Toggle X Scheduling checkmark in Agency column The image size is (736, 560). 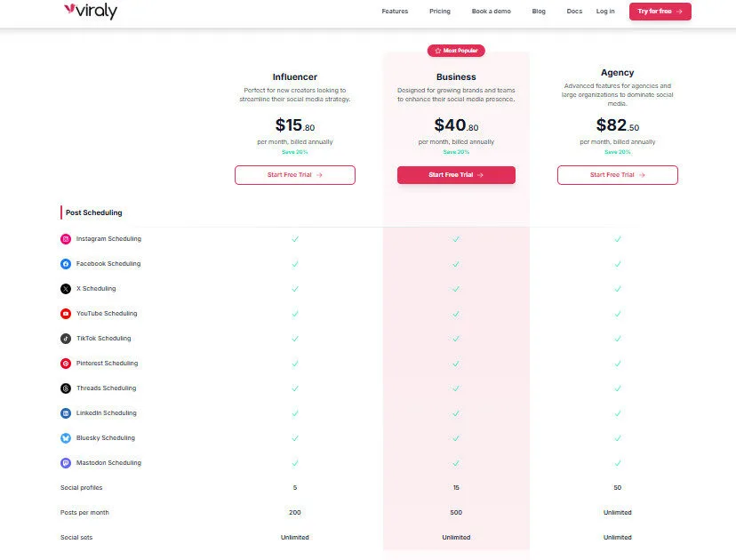[617, 288]
